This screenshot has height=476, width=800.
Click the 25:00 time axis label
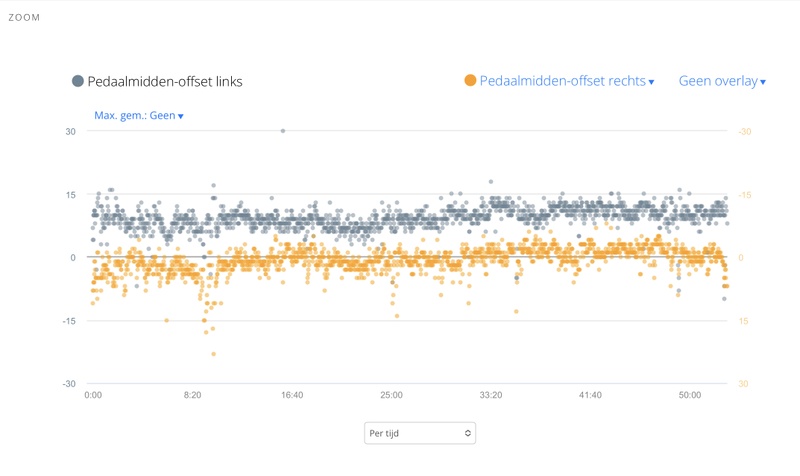391,396
